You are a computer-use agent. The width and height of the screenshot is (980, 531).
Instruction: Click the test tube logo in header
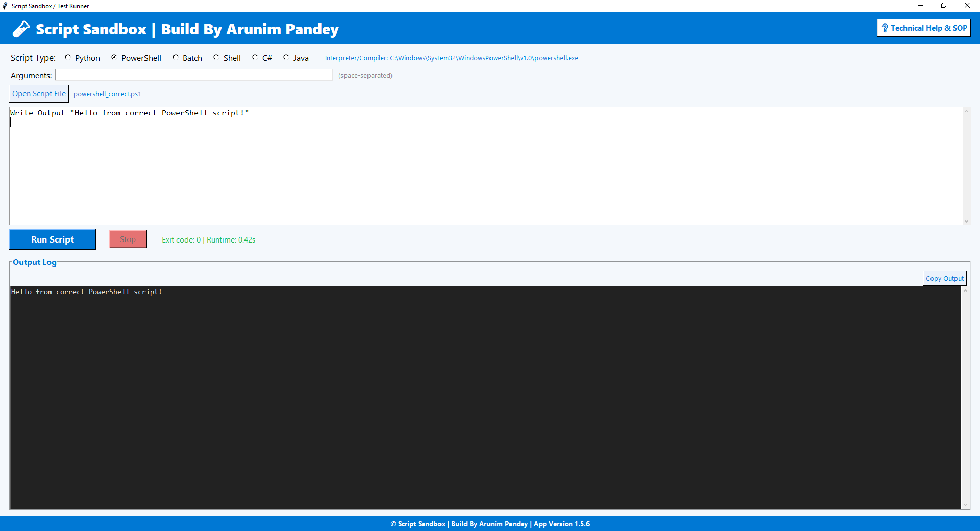21,29
